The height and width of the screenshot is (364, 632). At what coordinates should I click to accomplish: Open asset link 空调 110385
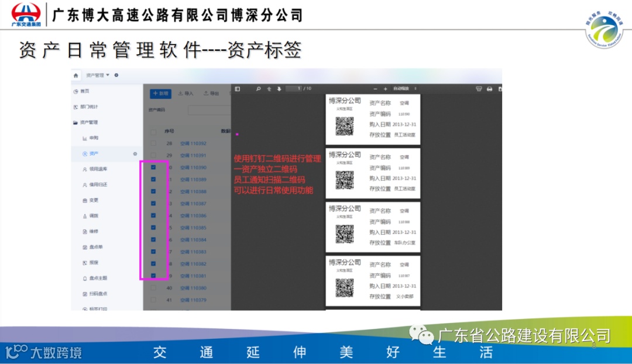(193, 228)
